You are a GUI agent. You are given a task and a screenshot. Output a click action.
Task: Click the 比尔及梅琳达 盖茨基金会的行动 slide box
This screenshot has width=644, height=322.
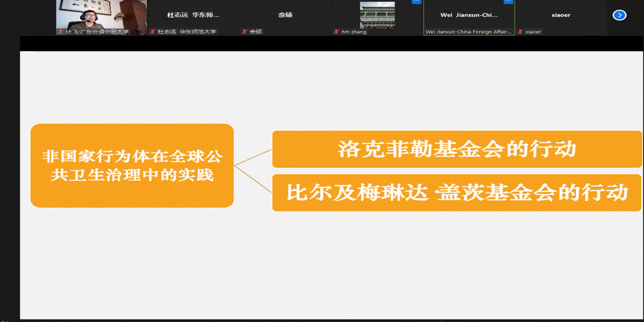(x=457, y=192)
